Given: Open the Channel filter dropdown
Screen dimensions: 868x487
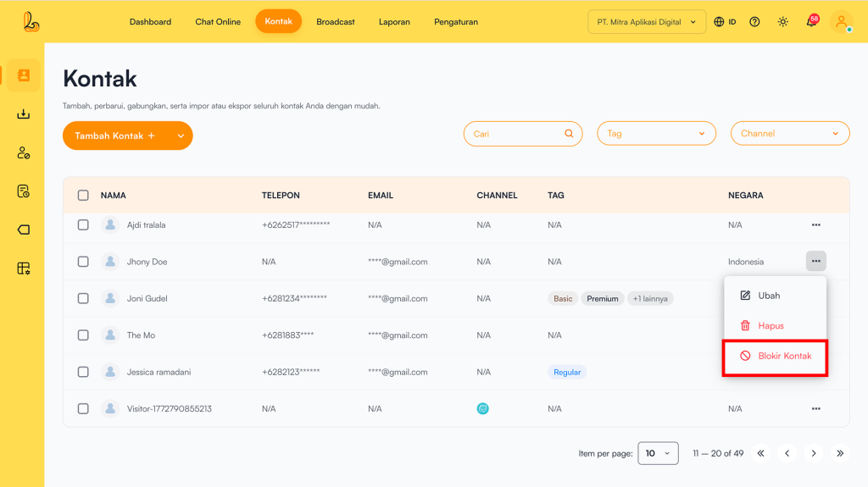Looking at the screenshot, I should tap(790, 134).
